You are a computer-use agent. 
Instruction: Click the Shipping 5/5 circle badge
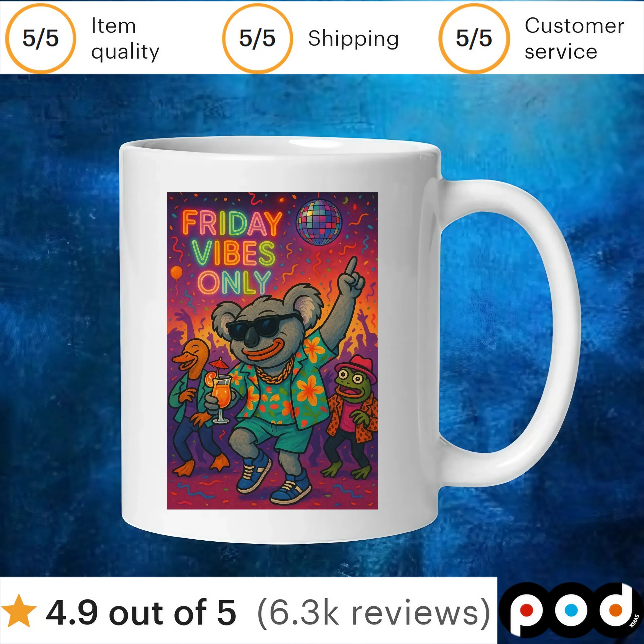(x=257, y=38)
